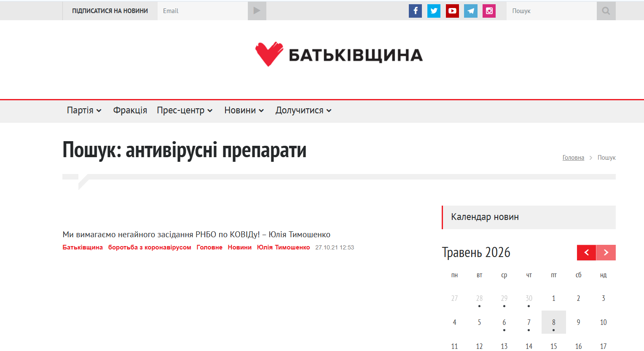Click the ПІДПИСАТИСЯ НА НОВИНИ label
The image size is (644, 351).
coord(110,11)
